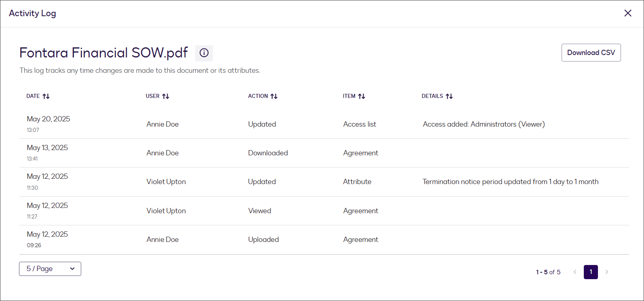644x301 pixels.
Task: Select page 1 in the pagination
Action: pyautogui.click(x=591, y=272)
